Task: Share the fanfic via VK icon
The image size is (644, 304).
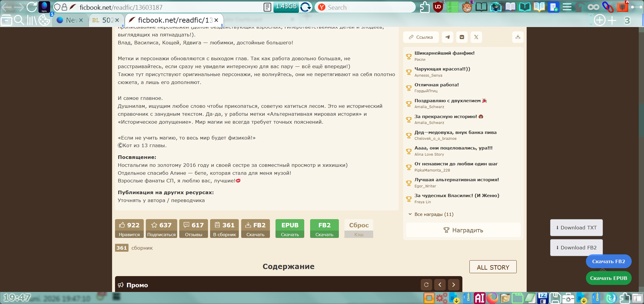Action: (x=462, y=37)
